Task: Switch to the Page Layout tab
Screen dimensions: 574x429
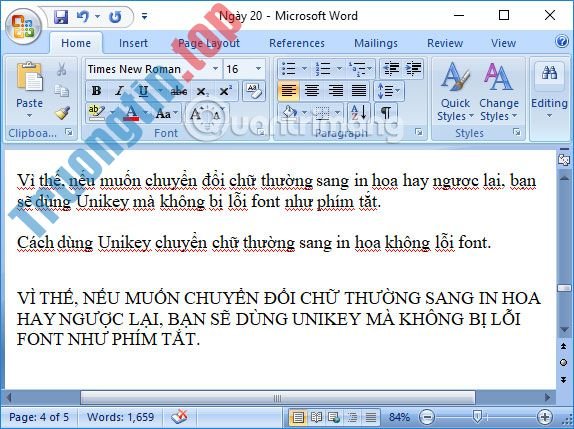Action: click(x=209, y=43)
